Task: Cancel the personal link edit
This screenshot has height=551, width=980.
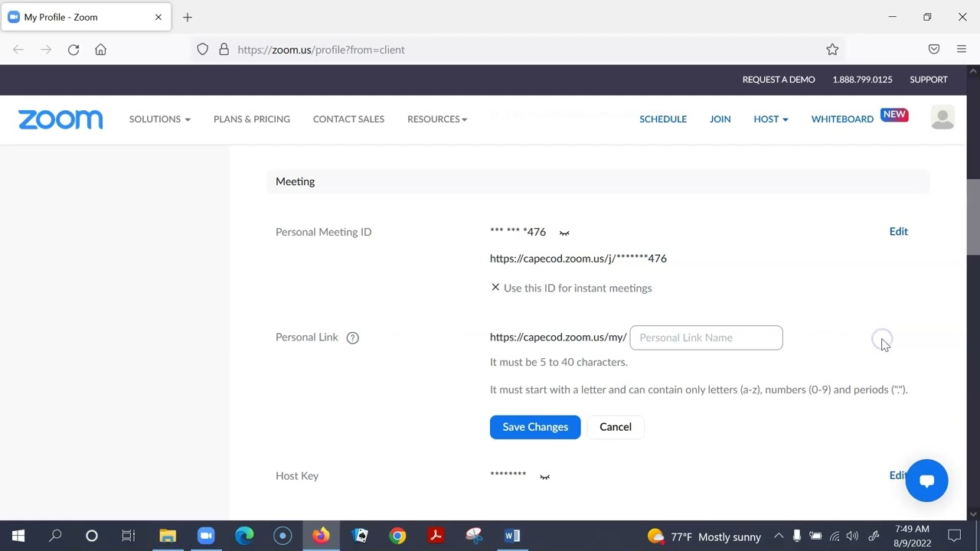Action: (616, 427)
